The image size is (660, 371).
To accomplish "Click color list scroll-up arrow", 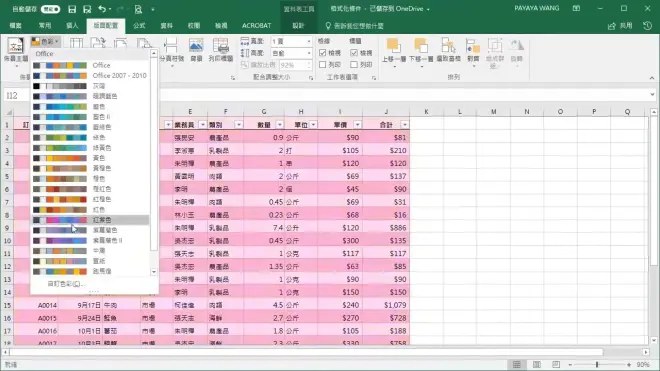I will (x=154, y=53).
